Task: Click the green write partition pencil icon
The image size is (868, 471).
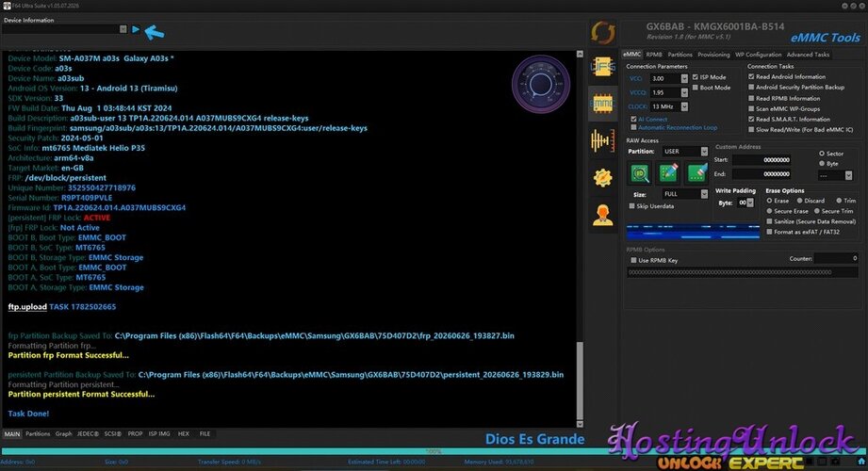Action: (x=668, y=173)
